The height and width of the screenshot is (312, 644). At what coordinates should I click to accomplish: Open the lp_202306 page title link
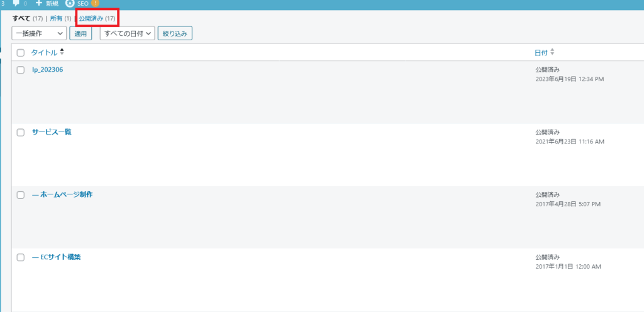48,69
